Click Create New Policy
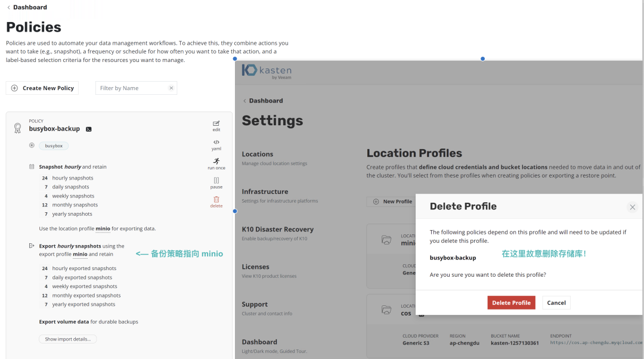This screenshot has height=359, width=644. point(42,88)
